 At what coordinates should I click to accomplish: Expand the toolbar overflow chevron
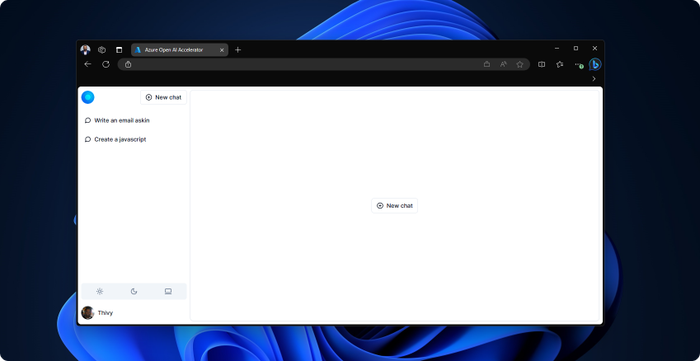tap(594, 79)
